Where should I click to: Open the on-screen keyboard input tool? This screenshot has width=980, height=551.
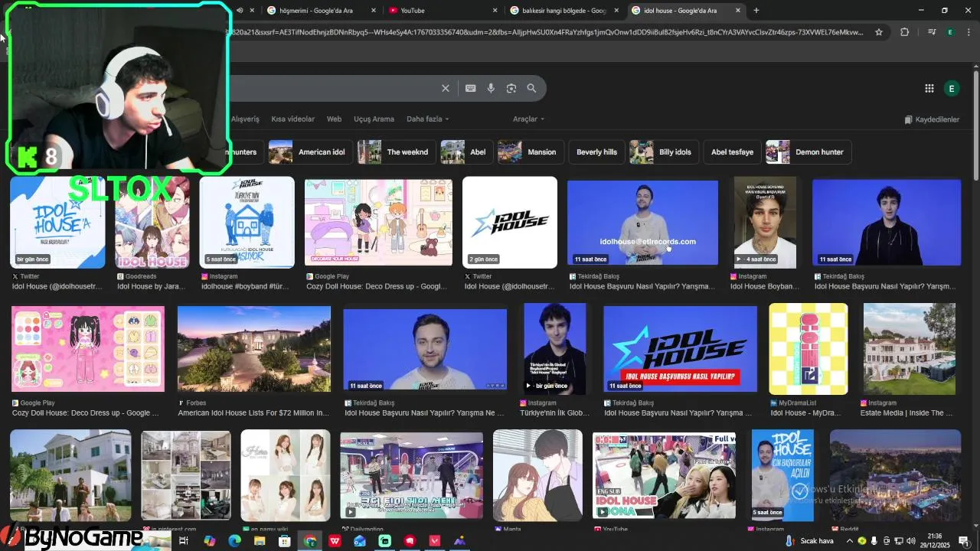[x=471, y=88]
